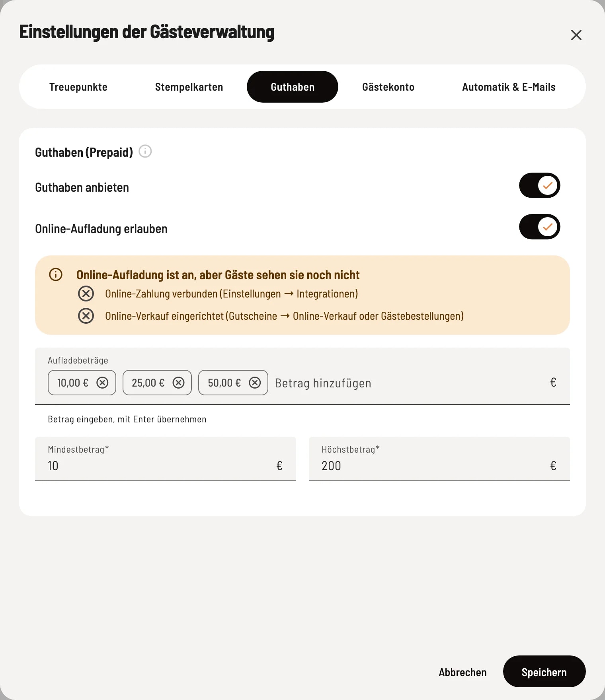Click the active Guthaben tab
This screenshot has width=605, height=700.
[x=293, y=87]
